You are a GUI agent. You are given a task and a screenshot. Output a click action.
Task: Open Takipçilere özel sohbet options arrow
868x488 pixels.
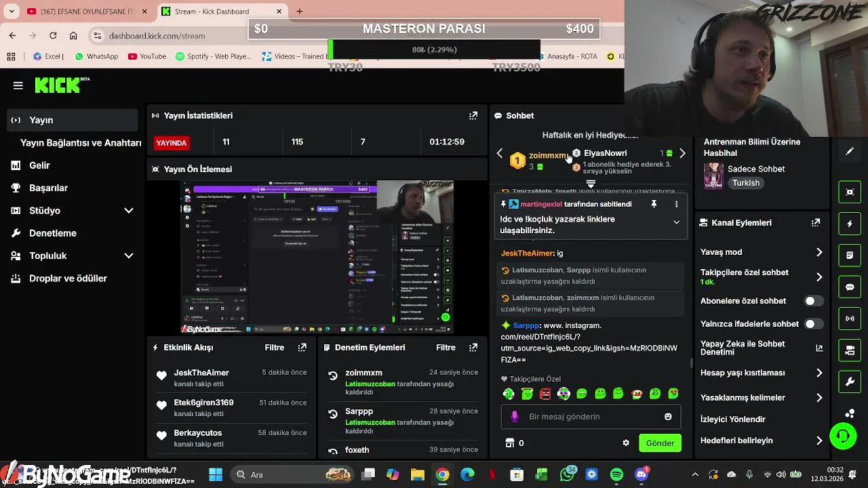point(819,277)
